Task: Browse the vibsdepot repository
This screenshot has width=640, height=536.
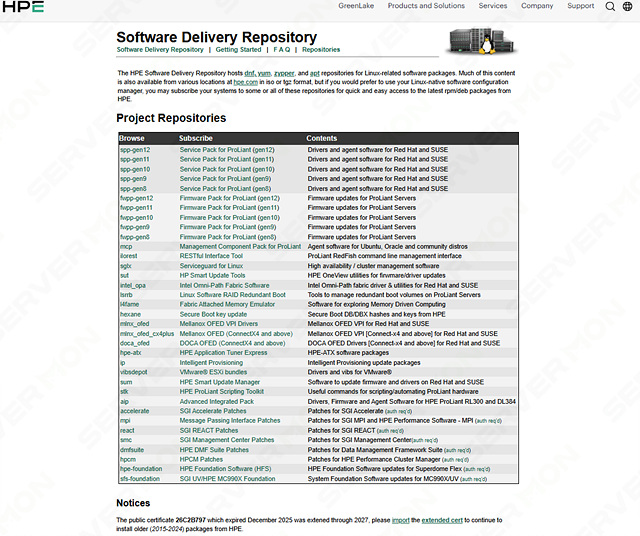Action: point(133,372)
